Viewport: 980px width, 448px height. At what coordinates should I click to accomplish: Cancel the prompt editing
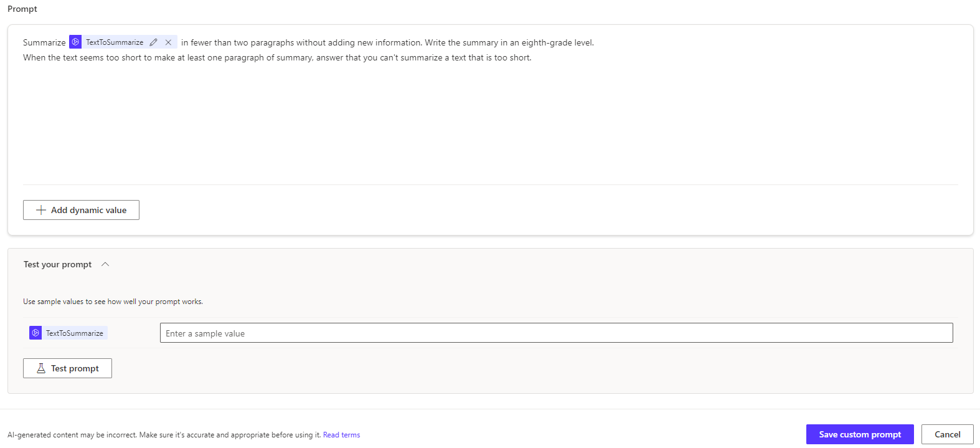click(947, 434)
